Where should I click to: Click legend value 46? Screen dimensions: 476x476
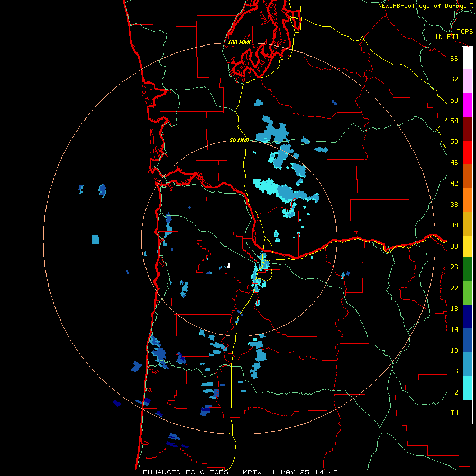pyautogui.click(x=454, y=163)
